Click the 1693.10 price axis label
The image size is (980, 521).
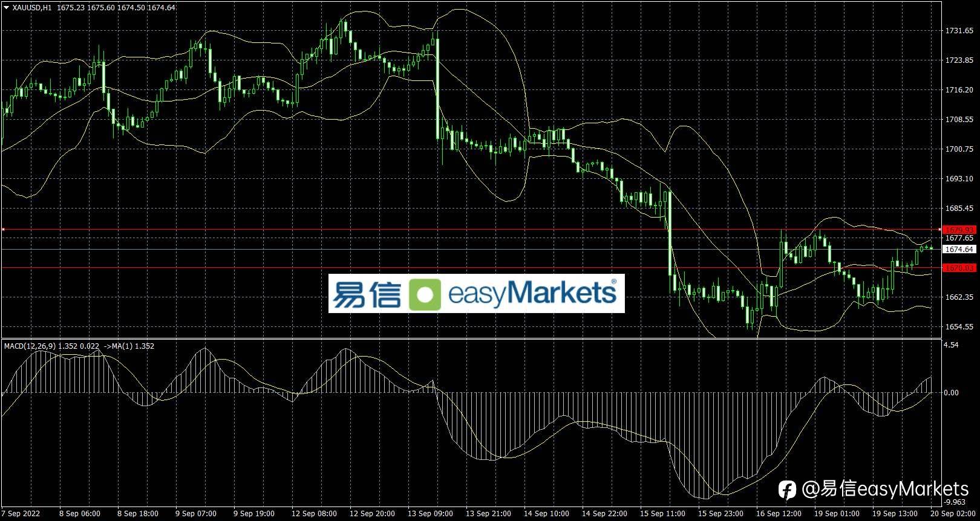pos(960,179)
